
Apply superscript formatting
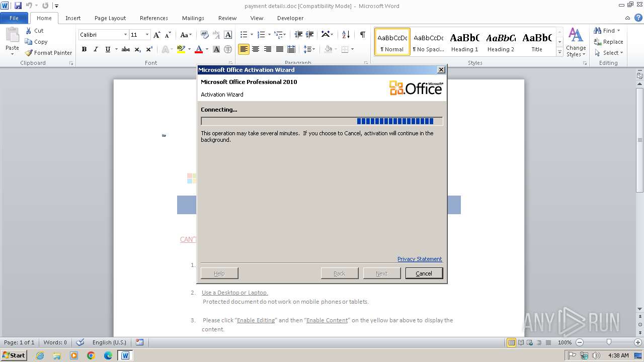point(149,49)
